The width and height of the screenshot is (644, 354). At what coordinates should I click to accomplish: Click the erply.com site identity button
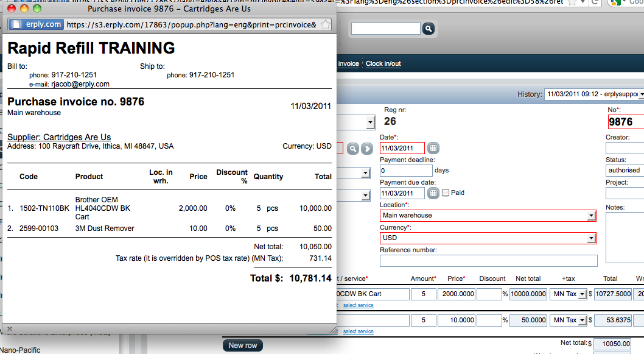click(x=36, y=24)
